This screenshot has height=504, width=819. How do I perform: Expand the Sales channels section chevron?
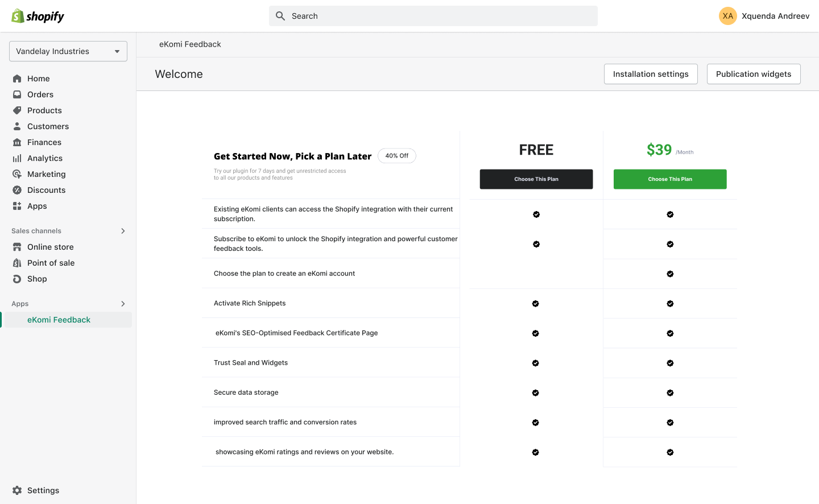tap(123, 231)
